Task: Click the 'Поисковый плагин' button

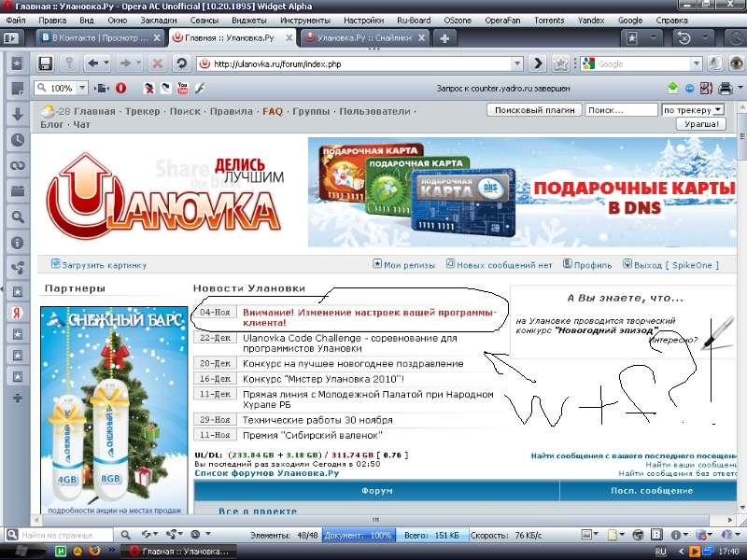Action: click(534, 110)
